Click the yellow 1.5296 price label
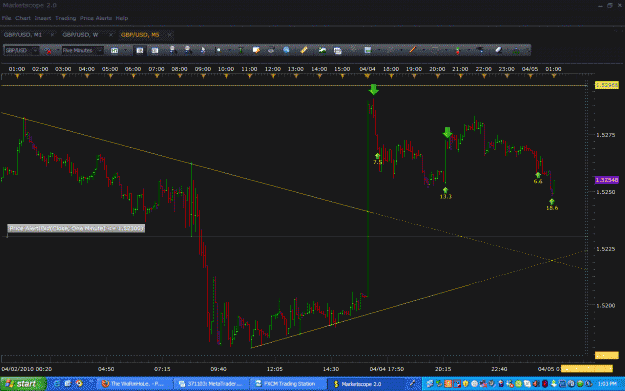 pos(607,85)
